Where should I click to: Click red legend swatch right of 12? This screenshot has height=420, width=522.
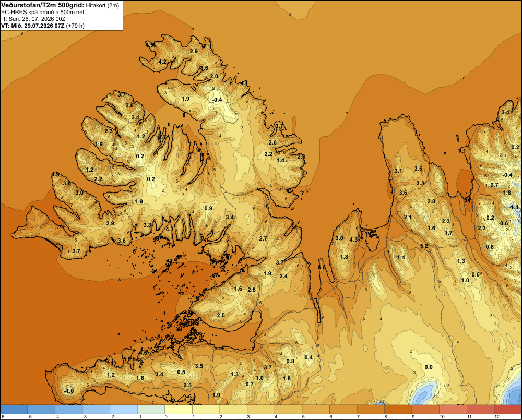click(x=508, y=409)
